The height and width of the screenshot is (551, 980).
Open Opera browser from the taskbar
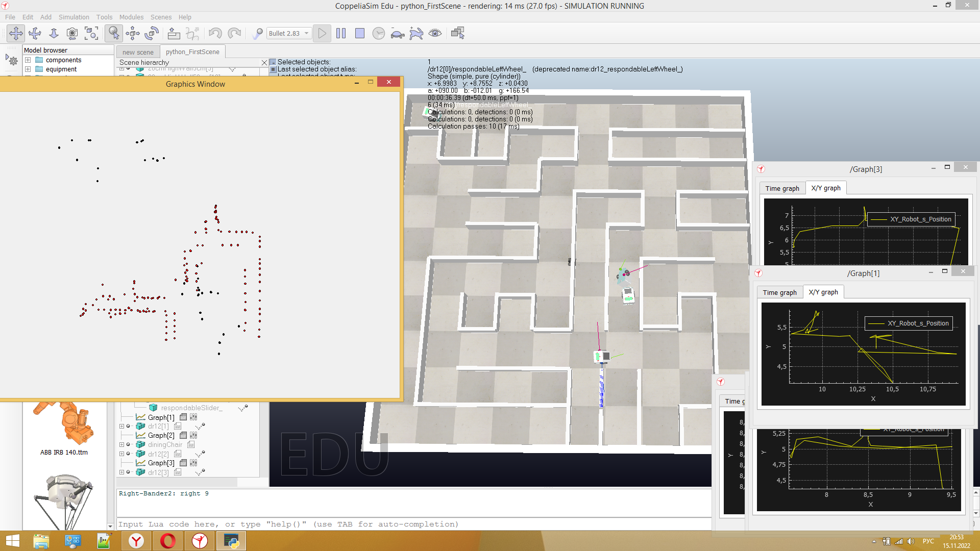click(168, 541)
